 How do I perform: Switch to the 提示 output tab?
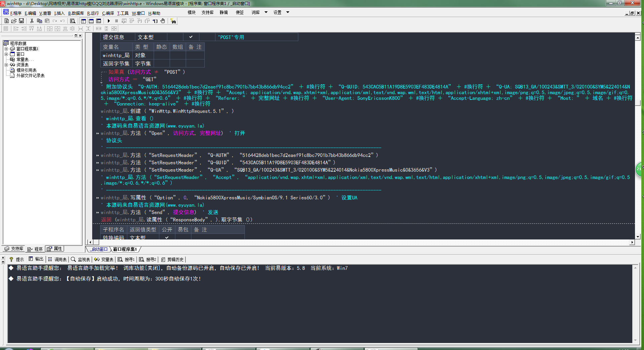17,259
